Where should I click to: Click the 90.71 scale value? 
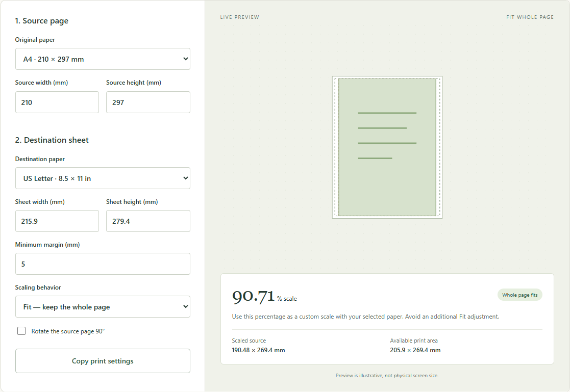254,296
